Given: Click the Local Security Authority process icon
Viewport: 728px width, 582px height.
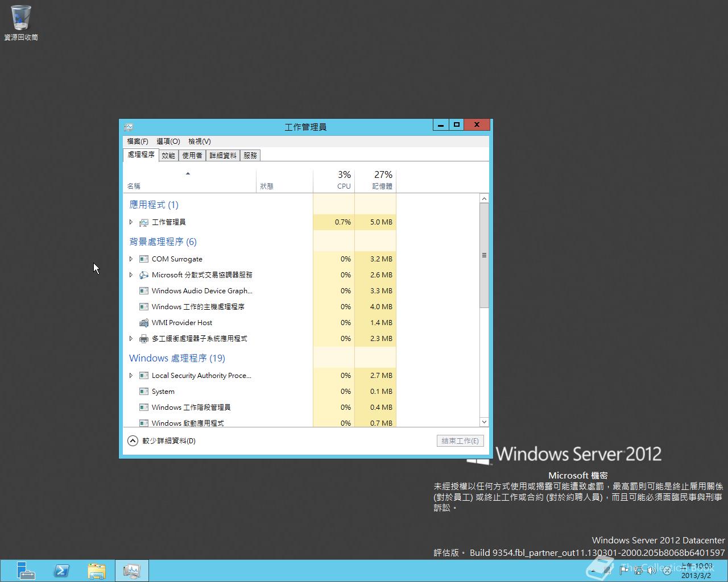Looking at the screenshot, I should pos(144,376).
